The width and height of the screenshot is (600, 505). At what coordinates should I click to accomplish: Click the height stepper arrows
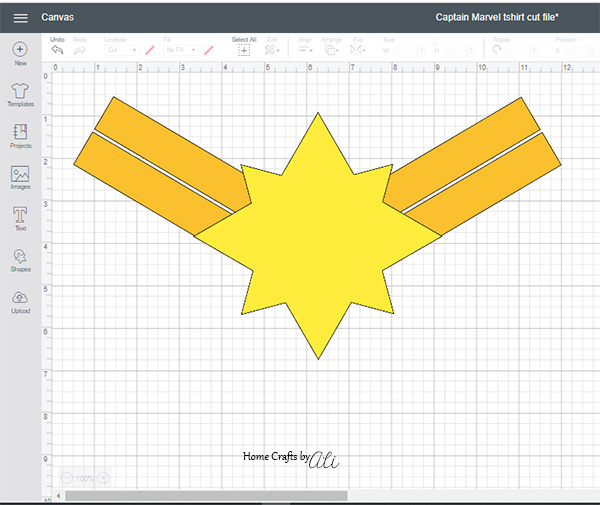[x=471, y=50]
